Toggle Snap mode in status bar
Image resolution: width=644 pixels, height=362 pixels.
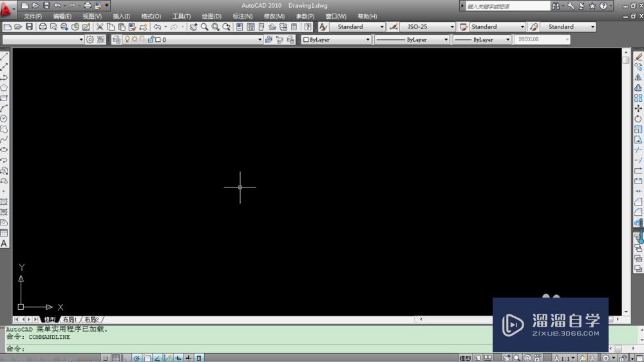point(106,358)
